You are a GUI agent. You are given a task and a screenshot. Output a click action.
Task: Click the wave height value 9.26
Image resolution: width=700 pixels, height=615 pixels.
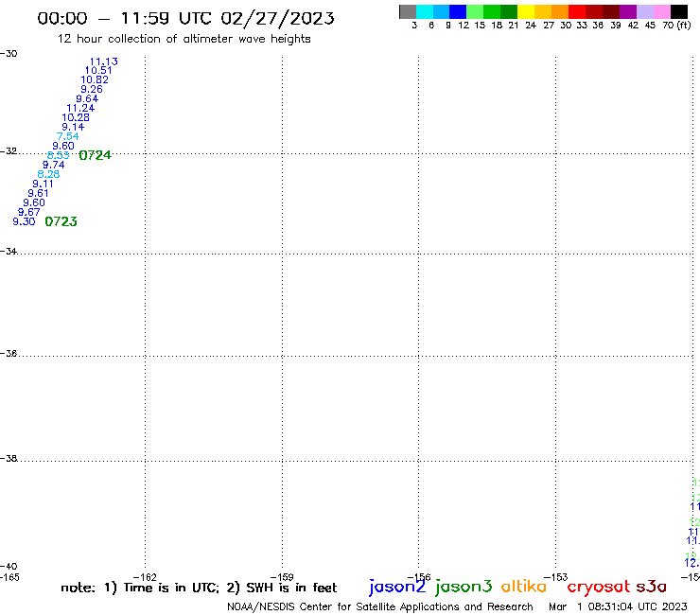(92, 89)
